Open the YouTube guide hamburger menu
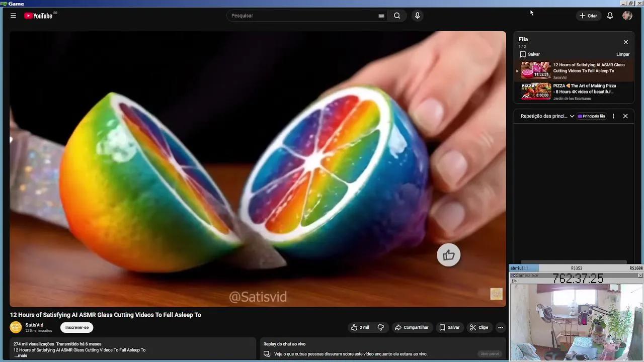 point(13,16)
